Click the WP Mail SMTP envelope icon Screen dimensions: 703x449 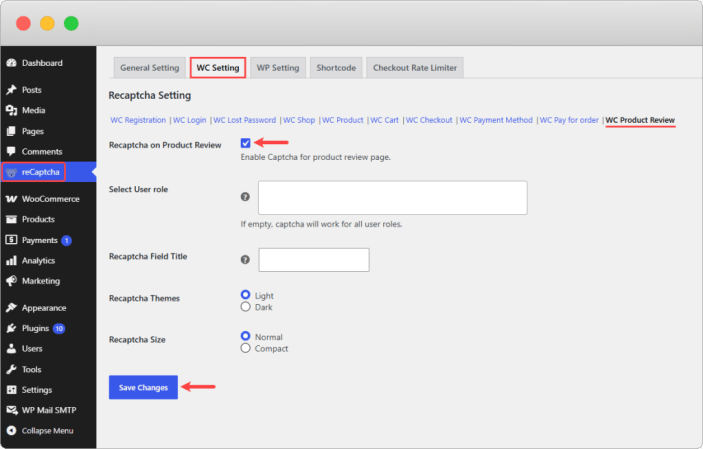pos(12,410)
